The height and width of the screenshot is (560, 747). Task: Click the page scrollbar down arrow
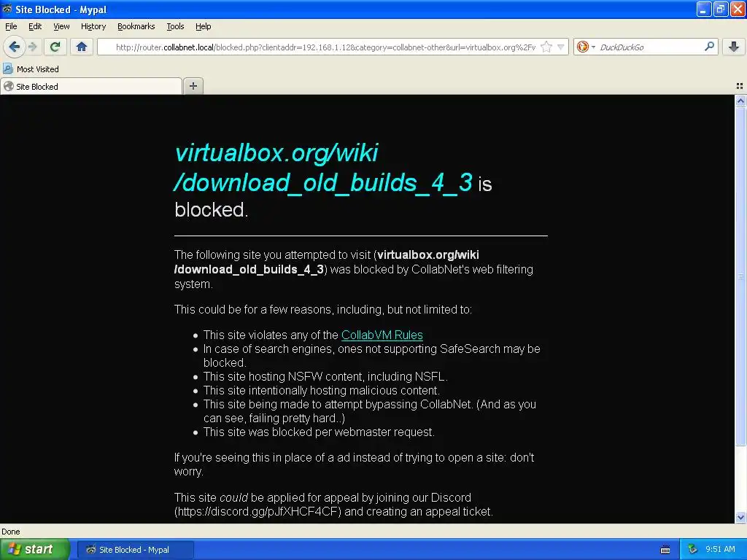740,517
